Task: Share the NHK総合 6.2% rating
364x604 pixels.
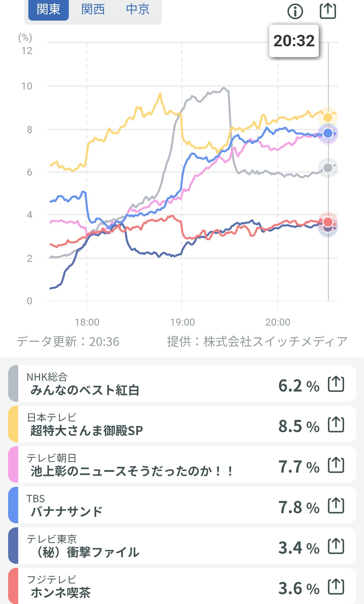Action: (336, 384)
